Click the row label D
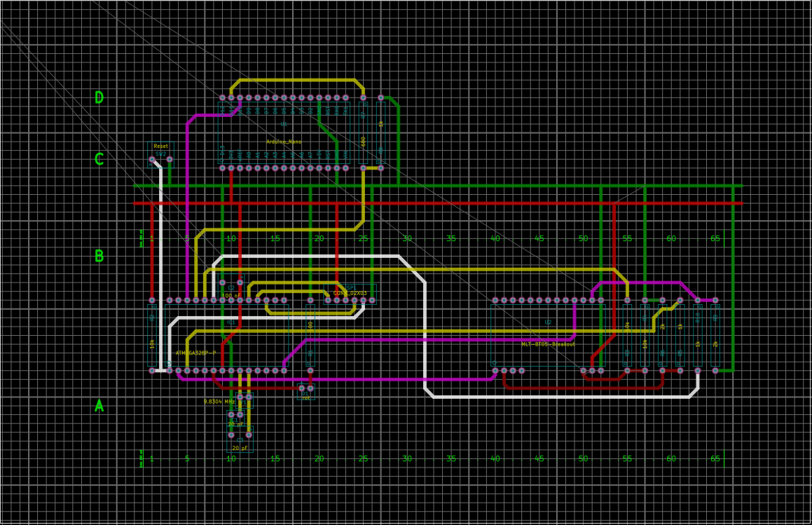Screen dimensions: 812x525 pyautogui.click(x=99, y=97)
